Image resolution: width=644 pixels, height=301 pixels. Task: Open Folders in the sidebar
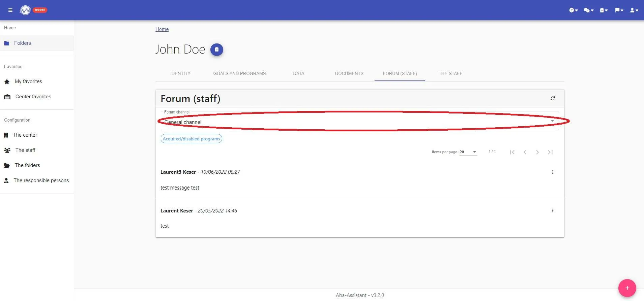(x=37, y=43)
